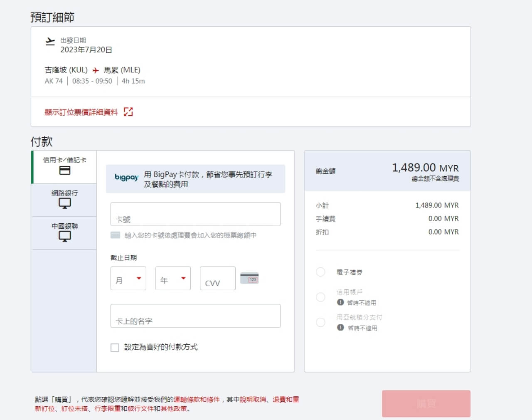This screenshot has width=532, height=420.
Task: Open the 年 expiry year dropdown
Action: click(x=172, y=278)
